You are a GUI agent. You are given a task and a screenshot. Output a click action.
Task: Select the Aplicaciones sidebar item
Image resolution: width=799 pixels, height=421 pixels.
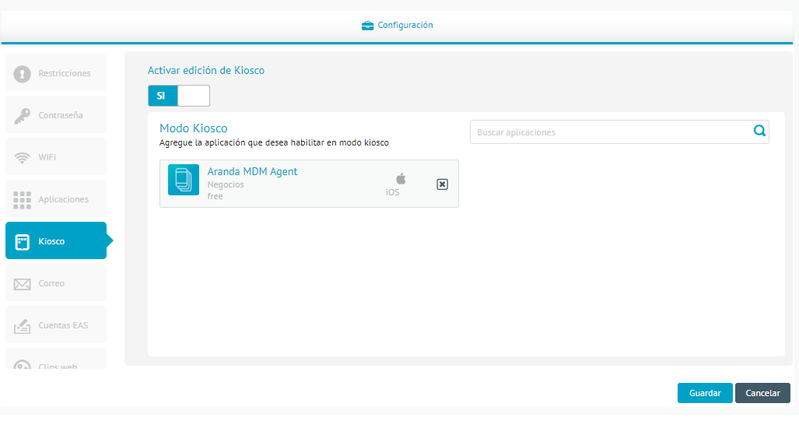pyautogui.click(x=56, y=199)
